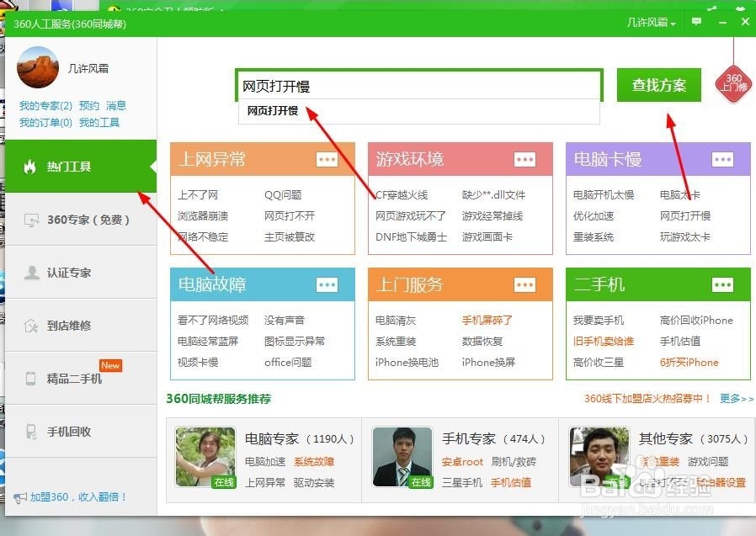Open more options in 二手机 card
756x536 pixels.
pyautogui.click(x=722, y=284)
